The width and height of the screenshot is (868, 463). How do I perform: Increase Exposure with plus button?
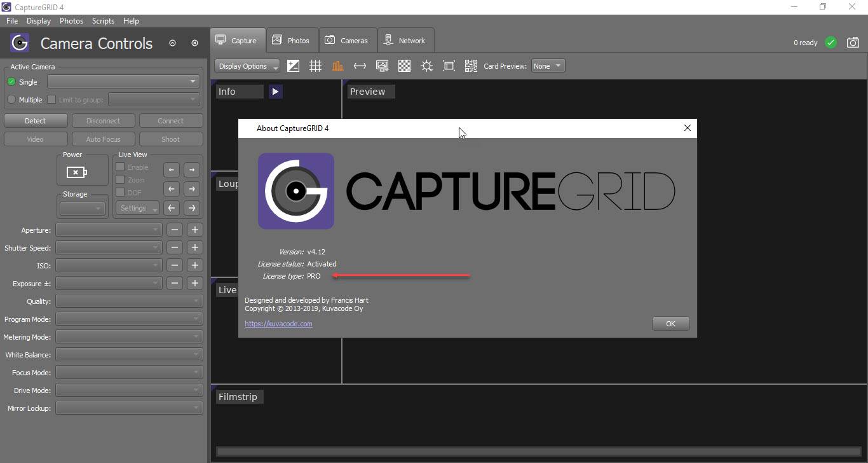point(195,284)
